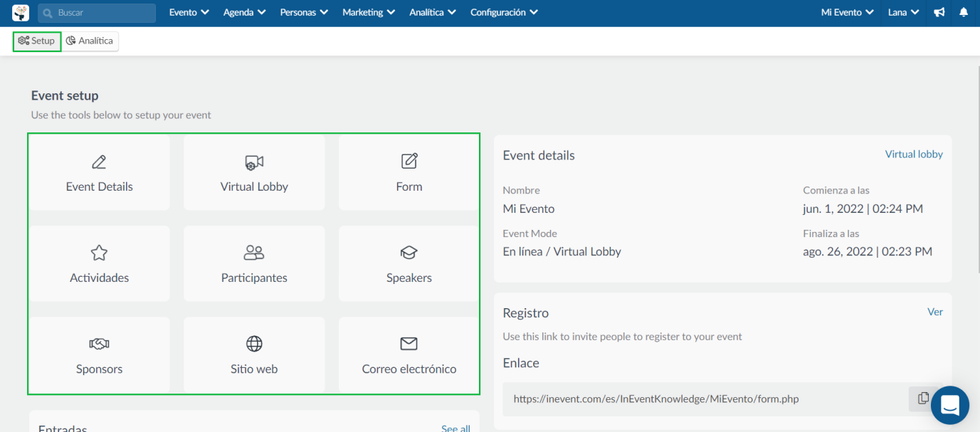The height and width of the screenshot is (432, 980).
Task: Click the end date ago. 26, 2022
Action: [868, 252]
